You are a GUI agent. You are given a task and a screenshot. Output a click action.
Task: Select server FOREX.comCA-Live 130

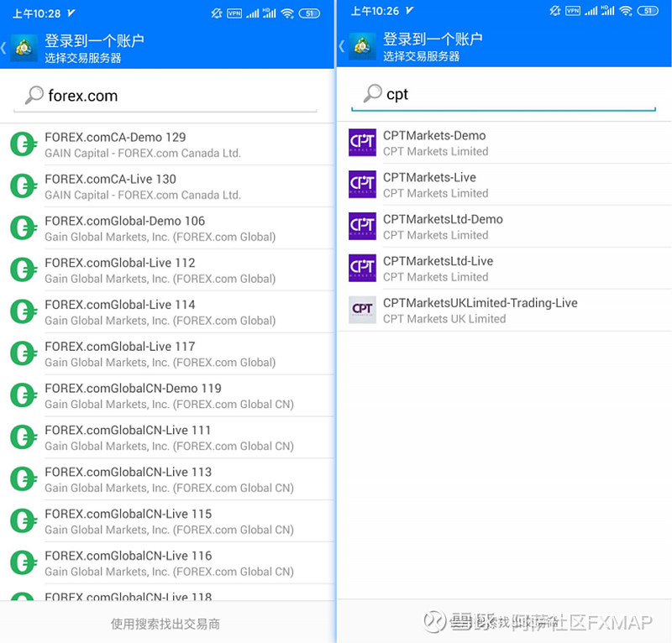tap(167, 186)
